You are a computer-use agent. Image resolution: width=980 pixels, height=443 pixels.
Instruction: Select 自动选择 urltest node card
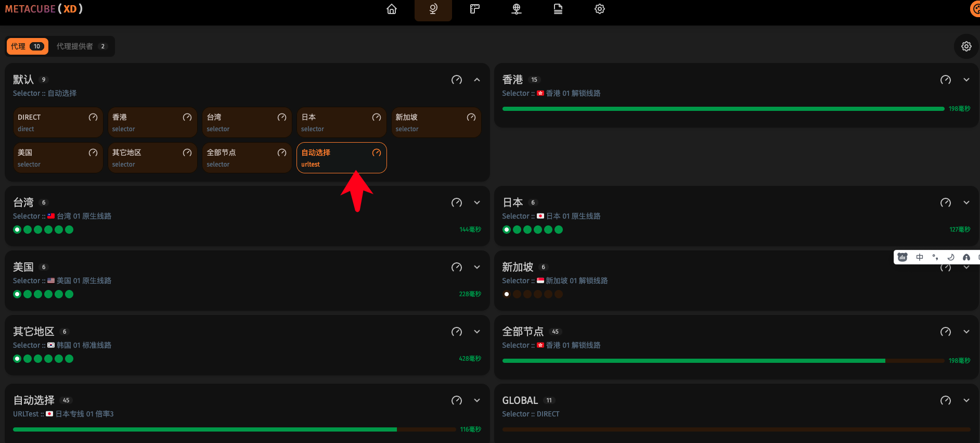342,158
